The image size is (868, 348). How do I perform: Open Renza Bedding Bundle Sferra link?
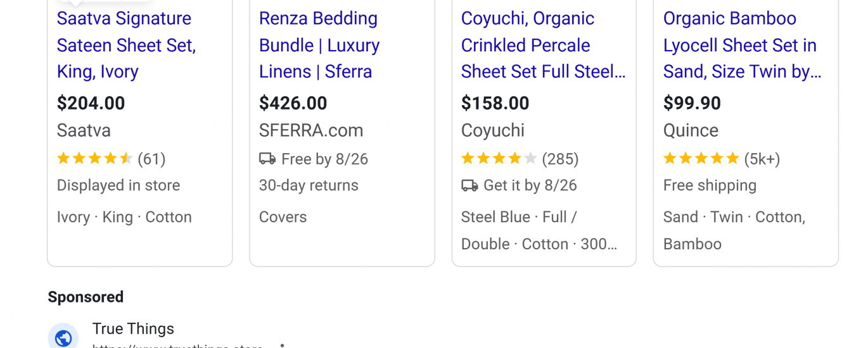(x=319, y=45)
